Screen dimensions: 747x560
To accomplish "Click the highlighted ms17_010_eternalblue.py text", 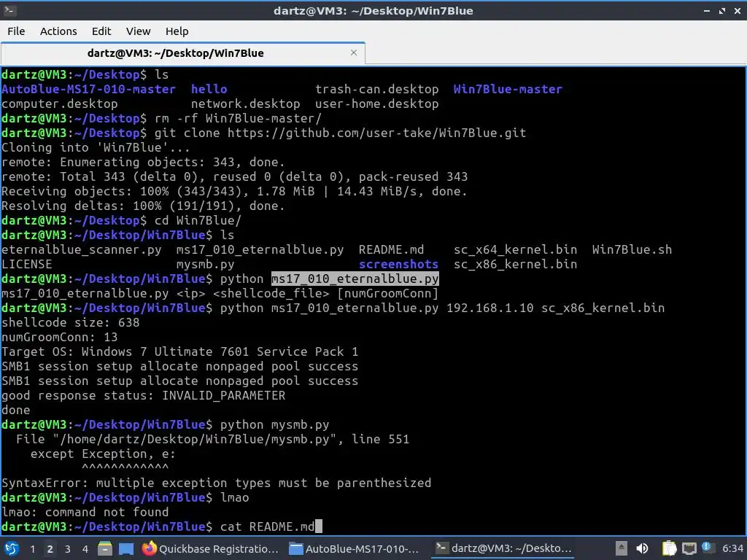I will pos(355,279).
